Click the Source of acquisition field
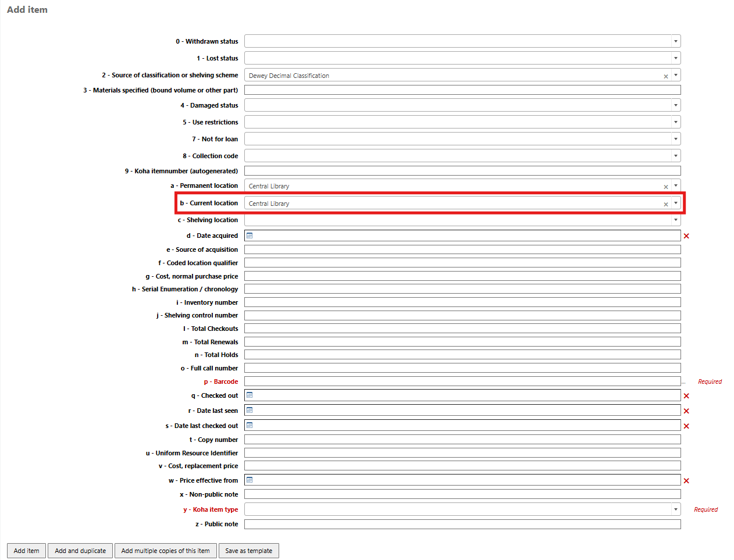Screen dimensions: 734x560 (462, 249)
